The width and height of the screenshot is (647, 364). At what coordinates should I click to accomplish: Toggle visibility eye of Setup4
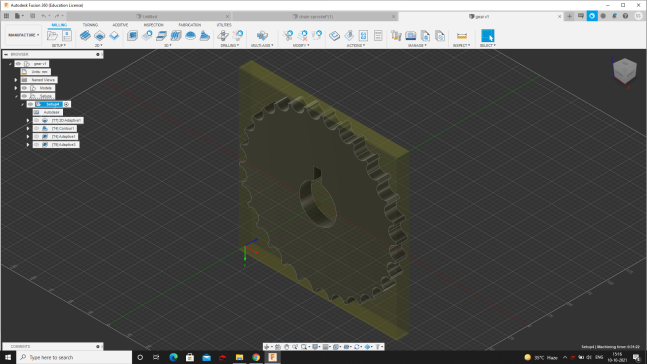point(30,104)
